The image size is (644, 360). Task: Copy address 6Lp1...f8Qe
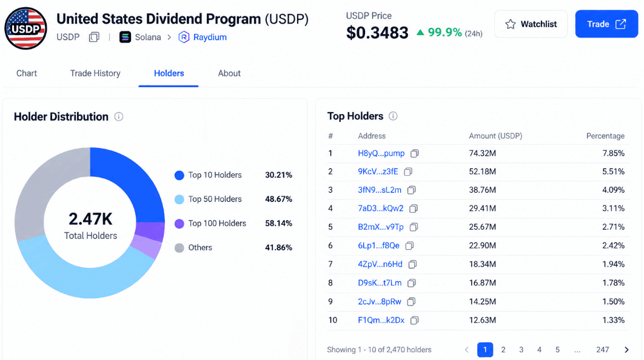point(409,245)
